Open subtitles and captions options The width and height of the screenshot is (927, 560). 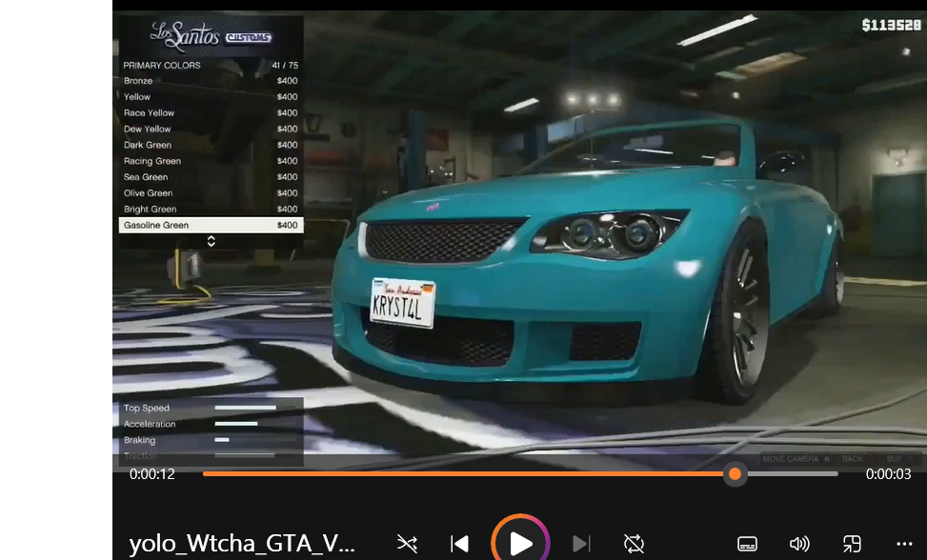coord(747,544)
